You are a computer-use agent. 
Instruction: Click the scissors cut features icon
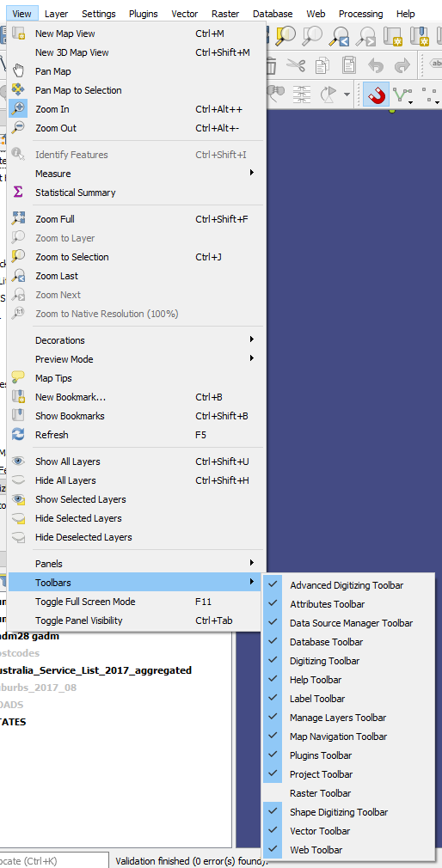pos(296,66)
